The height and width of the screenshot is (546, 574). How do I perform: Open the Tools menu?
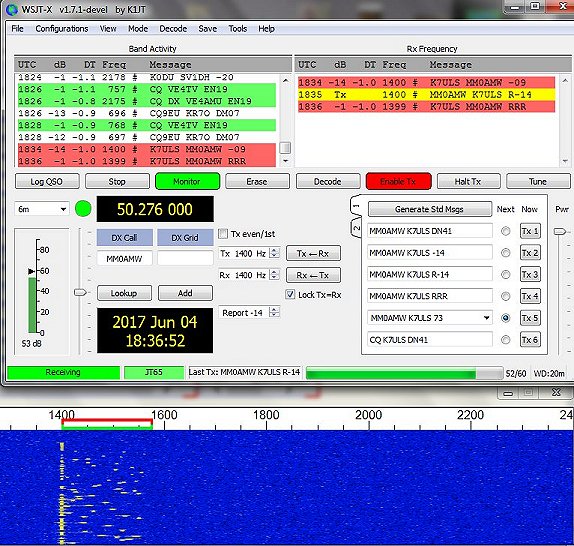tap(238, 29)
